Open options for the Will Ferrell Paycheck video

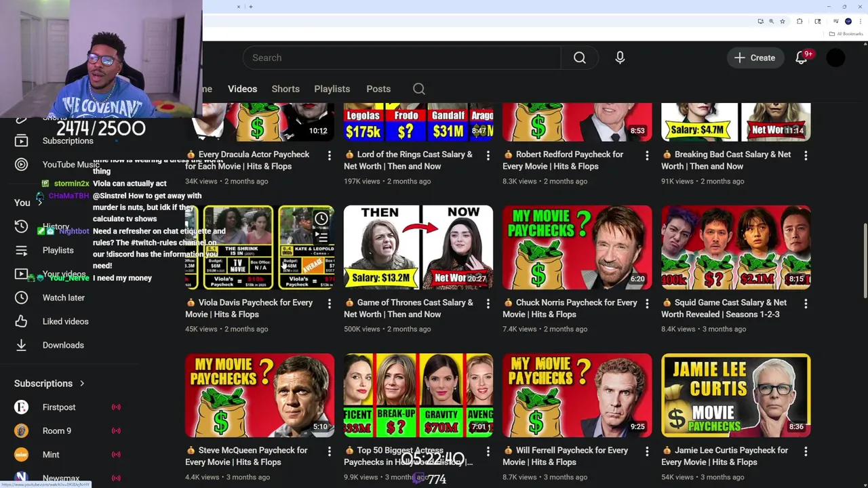click(647, 451)
